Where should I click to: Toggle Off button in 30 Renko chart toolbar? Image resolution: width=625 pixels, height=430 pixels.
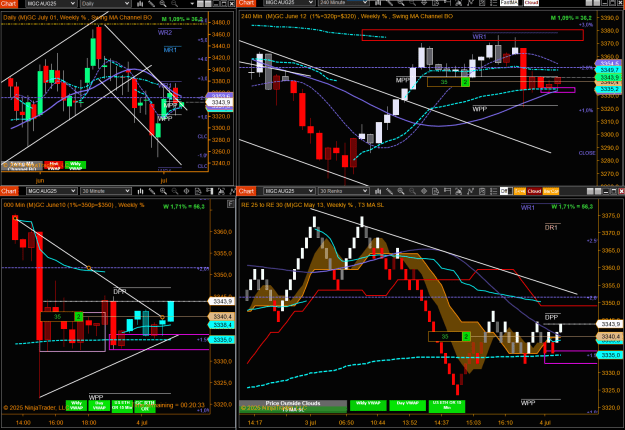[506, 191]
